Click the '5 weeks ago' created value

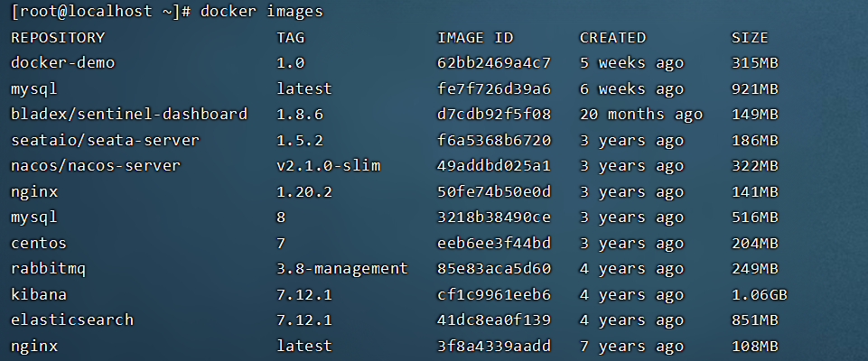(631, 63)
